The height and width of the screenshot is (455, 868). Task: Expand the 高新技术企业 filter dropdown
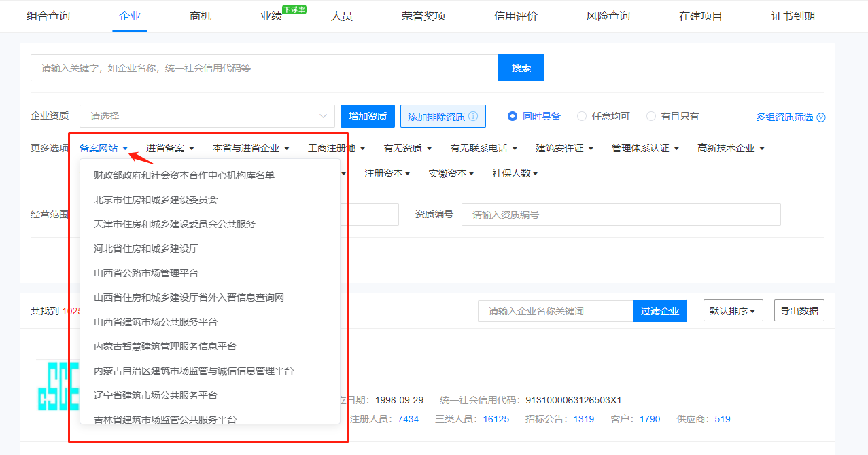coord(731,148)
